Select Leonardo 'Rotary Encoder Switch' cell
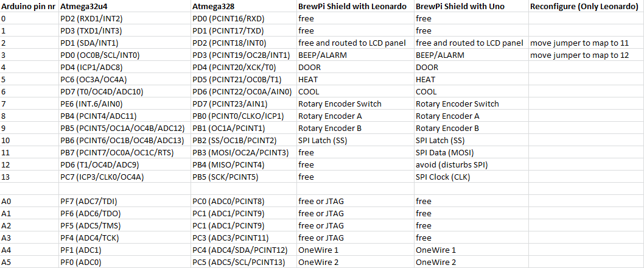 355,104
